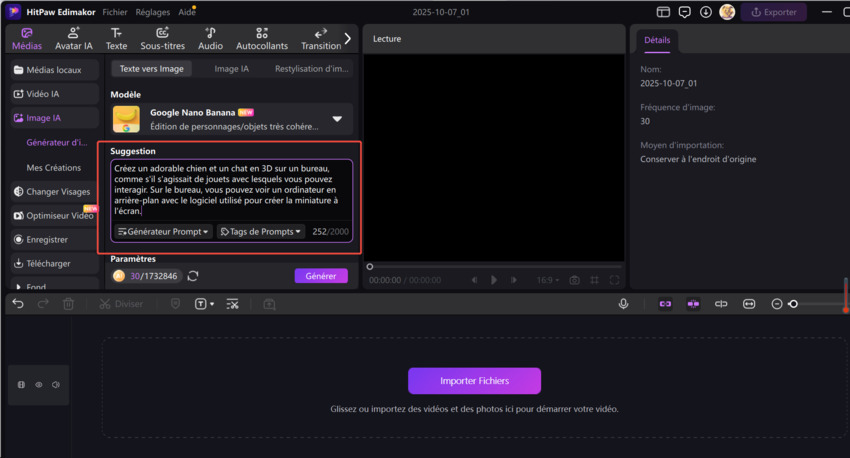
Task: Click the timeline zoom slider handle
Action: coord(794,304)
